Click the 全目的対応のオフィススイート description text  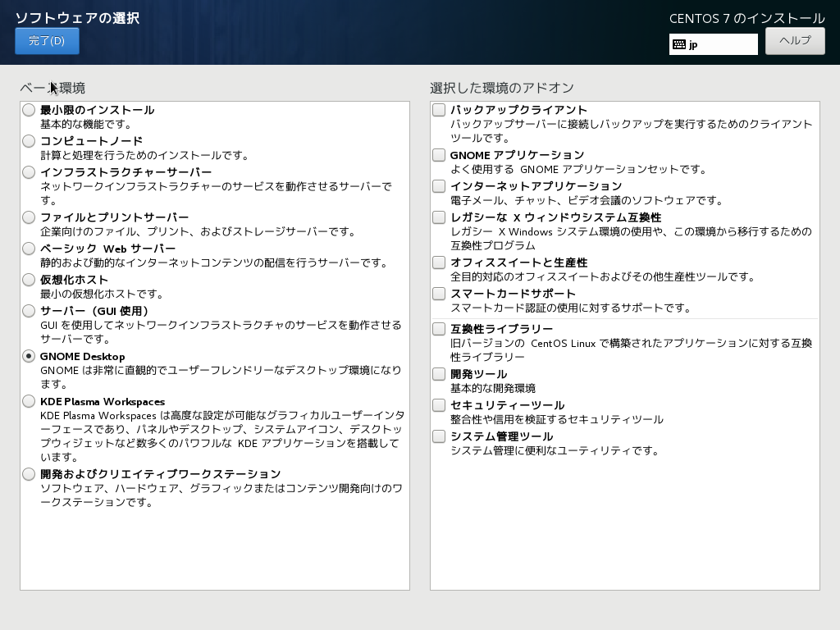(x=603, y=276)
